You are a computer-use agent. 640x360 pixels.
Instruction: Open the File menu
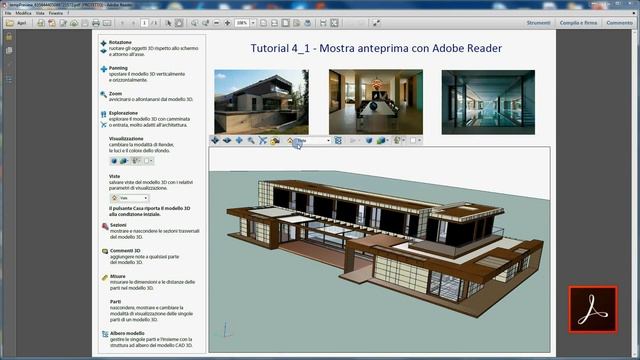click(8, 13)
